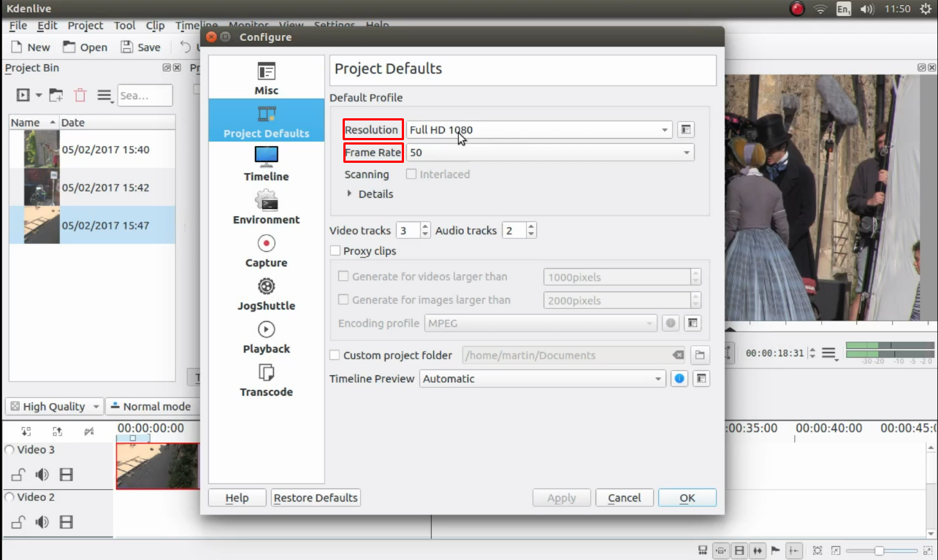Screen dimensions: 938x560
Task: Open the Project menu
Action: coord(85,26)
